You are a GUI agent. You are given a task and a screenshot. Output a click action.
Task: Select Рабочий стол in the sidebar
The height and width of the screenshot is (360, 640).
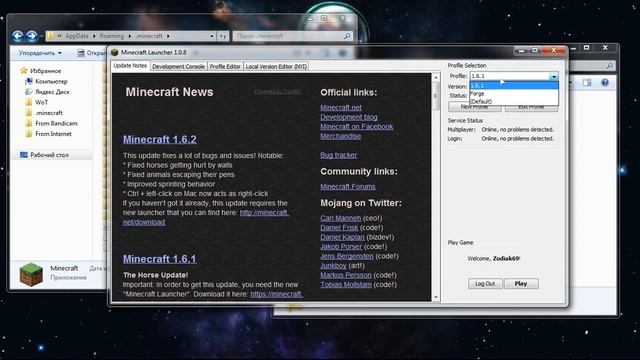(x=44, y=155)
